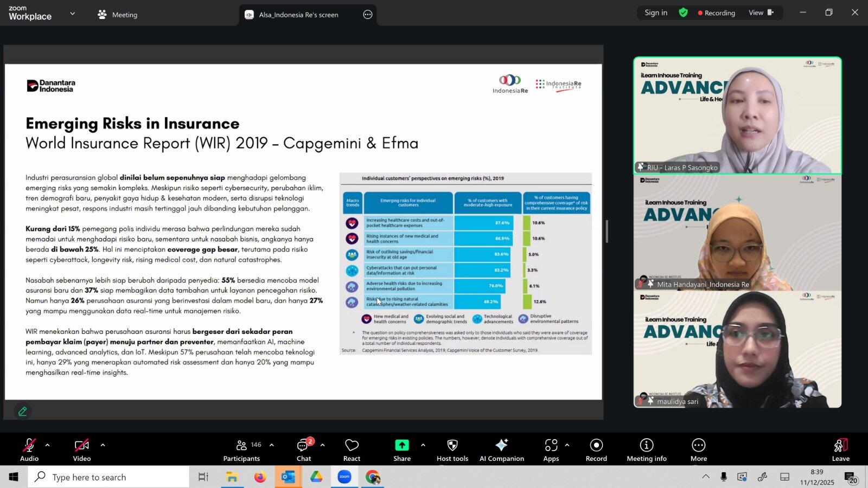Switch to the Meeting tab
The height and width of the screenshot is (488, 868).
[118, 15]
